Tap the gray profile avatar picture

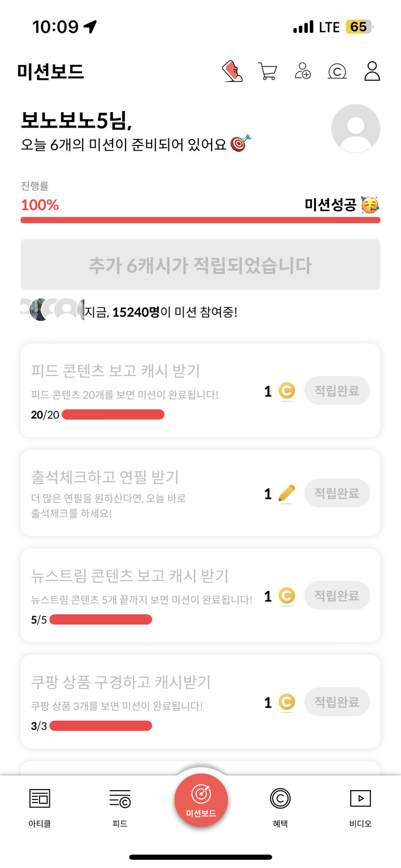[356, 129]
